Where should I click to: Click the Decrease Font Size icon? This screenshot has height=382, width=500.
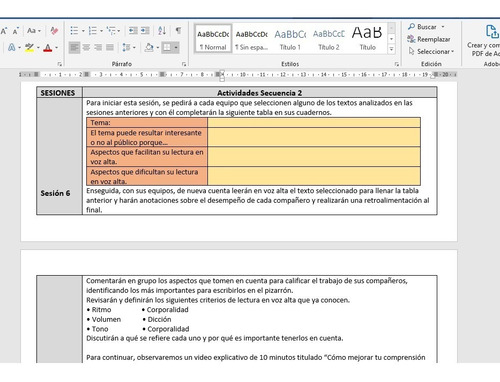tap(16, 31)
